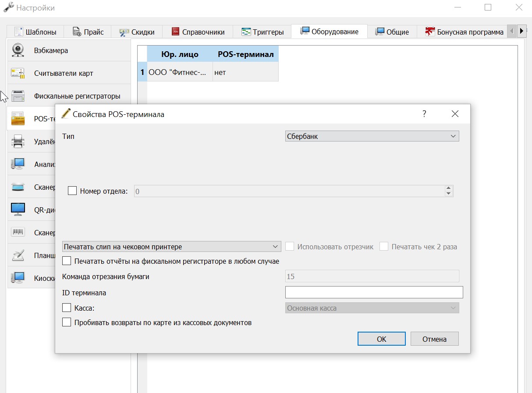Viewport: 532px width, 393px height.
Task: Confirm dialog with the OK button
Action: coord(381,339)
